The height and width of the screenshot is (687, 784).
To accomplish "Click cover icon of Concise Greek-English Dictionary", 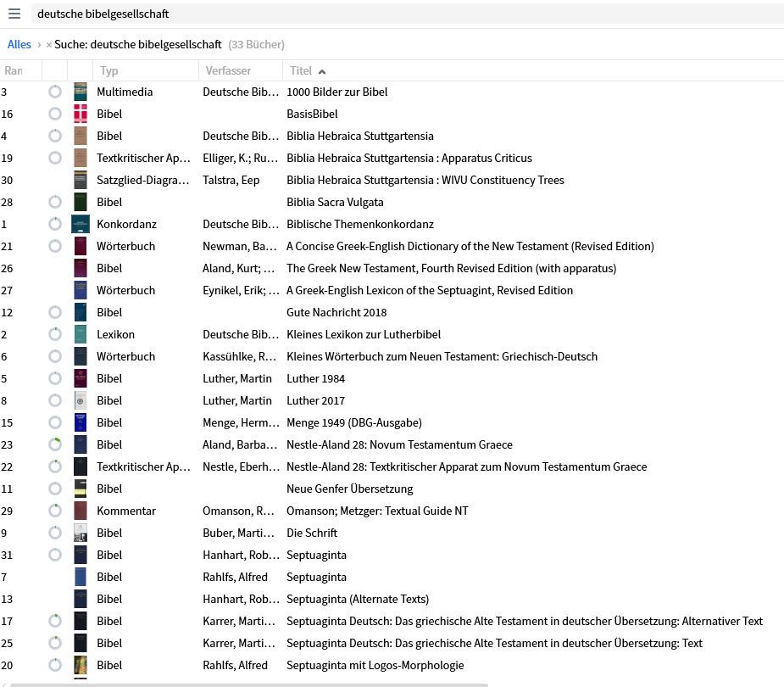I will (x=80, y=246).
